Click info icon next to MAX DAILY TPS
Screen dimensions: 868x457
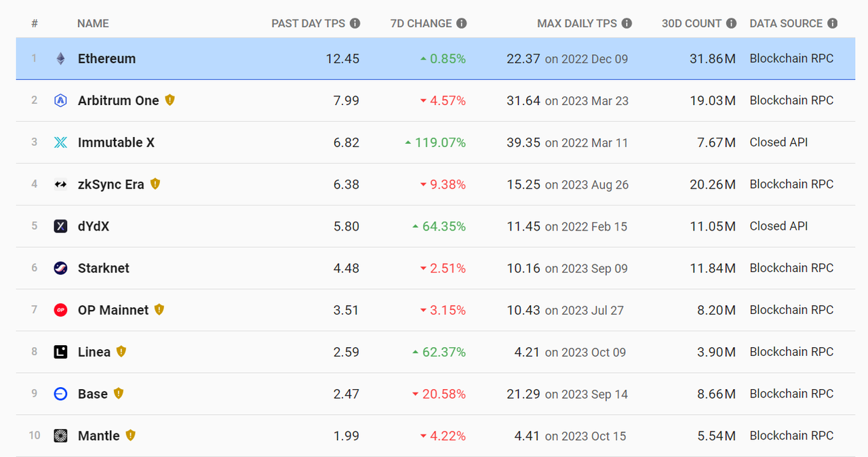pyautogui.click(x=627, y=24)
